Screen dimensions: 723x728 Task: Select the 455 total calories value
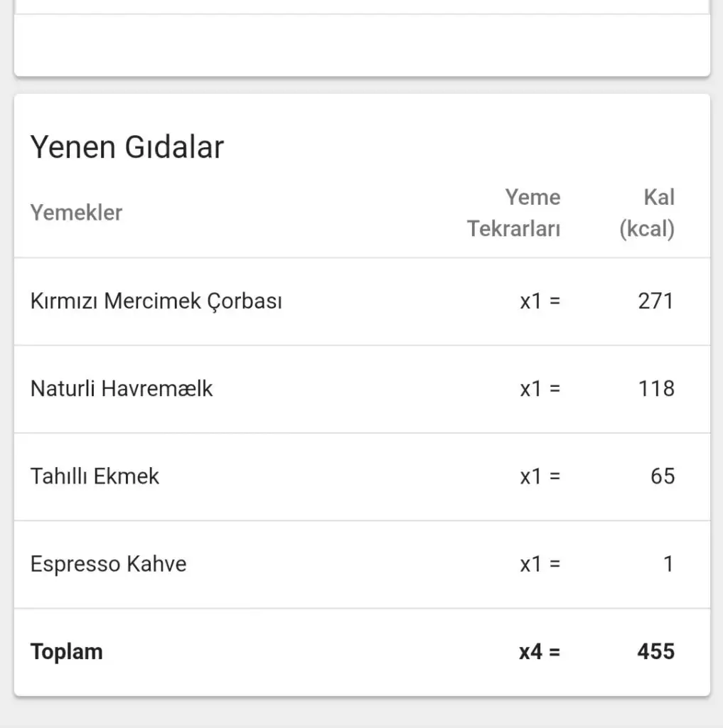[655, 652]
